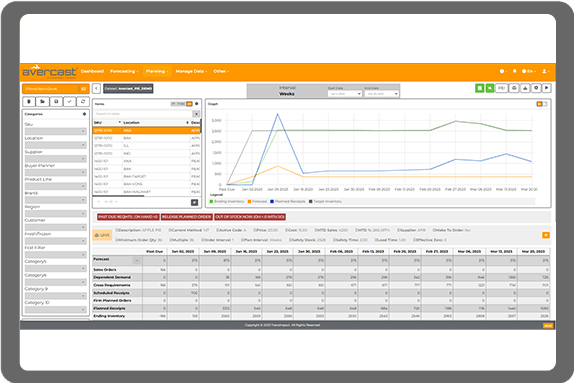Toggle Ending Inventory series in legend

pos(227,201)
